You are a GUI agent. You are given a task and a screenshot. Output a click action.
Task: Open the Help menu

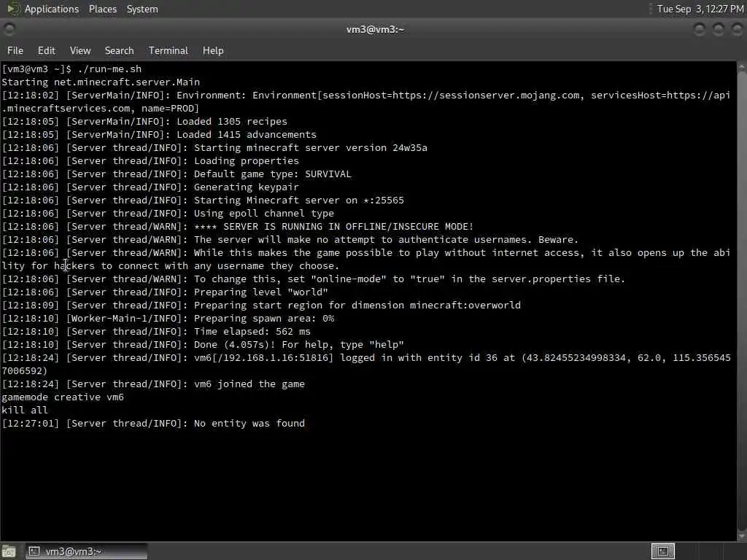(x=213, y=50)
